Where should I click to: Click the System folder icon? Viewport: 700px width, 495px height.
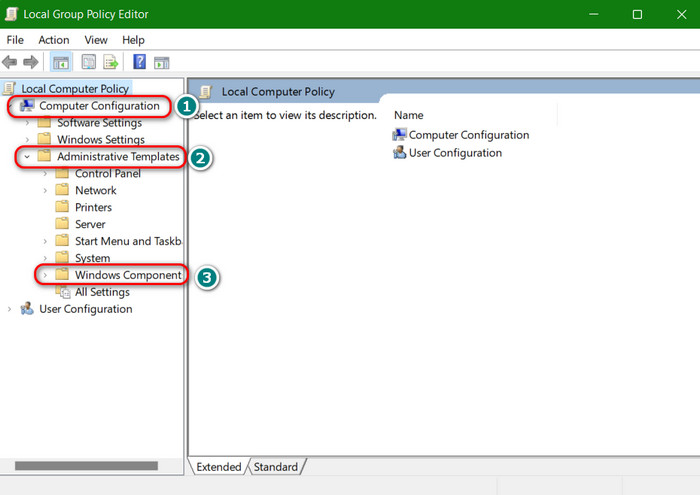(x=62, y=258)
